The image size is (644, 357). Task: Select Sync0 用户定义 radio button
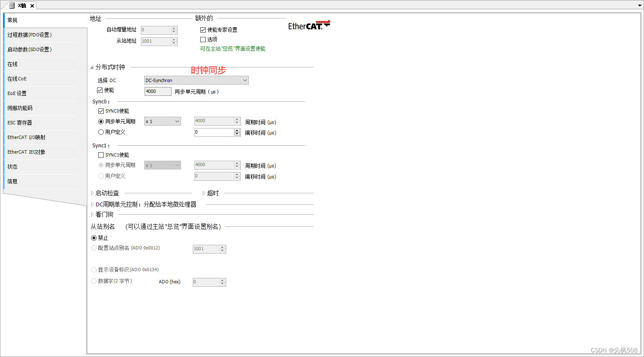(x=101, y=132)
